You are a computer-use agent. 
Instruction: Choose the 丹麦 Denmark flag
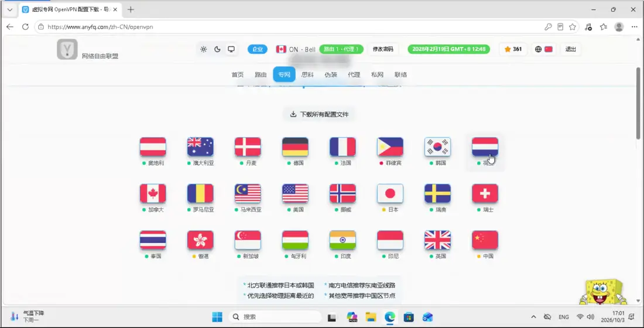[x=248, y=147]
